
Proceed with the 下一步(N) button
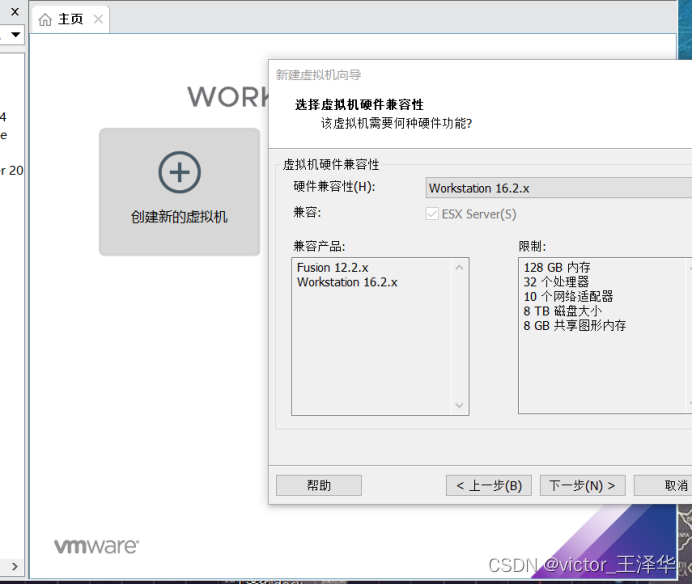[x=583, y=486]
